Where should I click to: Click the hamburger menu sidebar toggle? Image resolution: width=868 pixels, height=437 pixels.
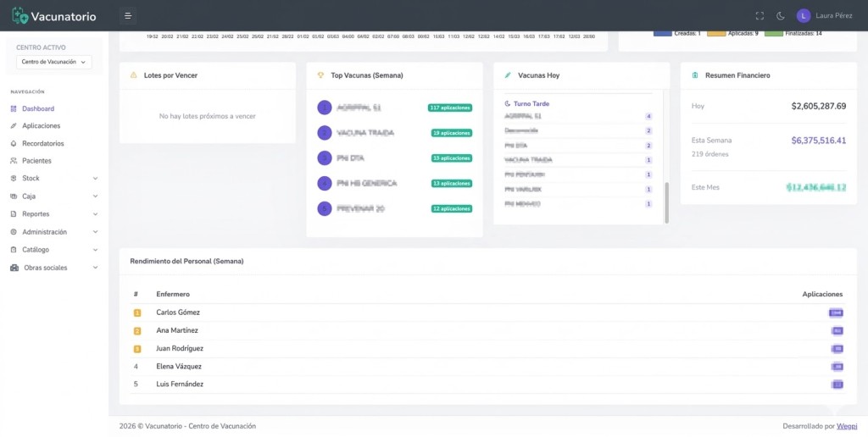click(x=127, y=16)
